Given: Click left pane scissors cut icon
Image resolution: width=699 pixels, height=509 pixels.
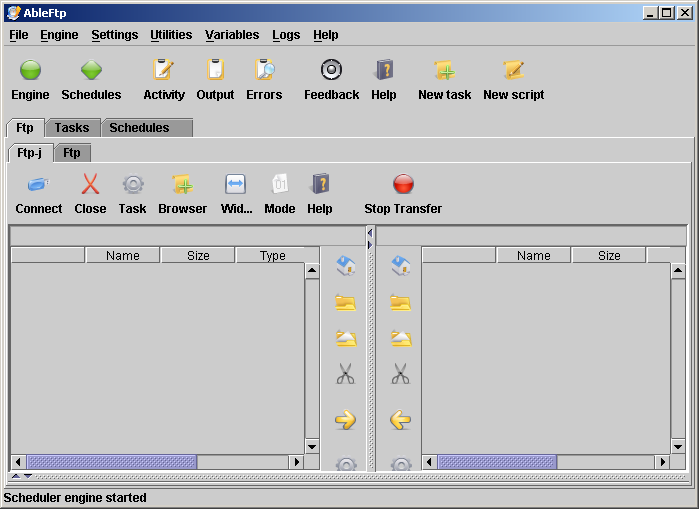Looking at the screenshot, I should (x=345, y=374).
